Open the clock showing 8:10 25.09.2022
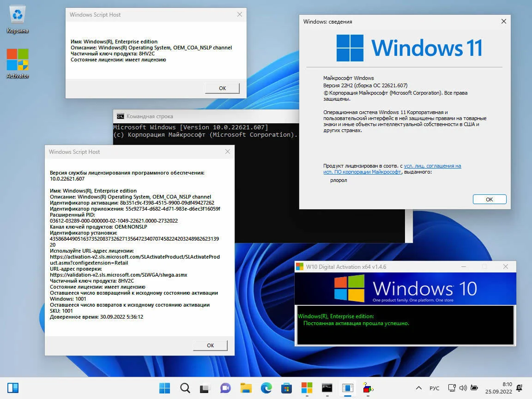 [498, 388]
